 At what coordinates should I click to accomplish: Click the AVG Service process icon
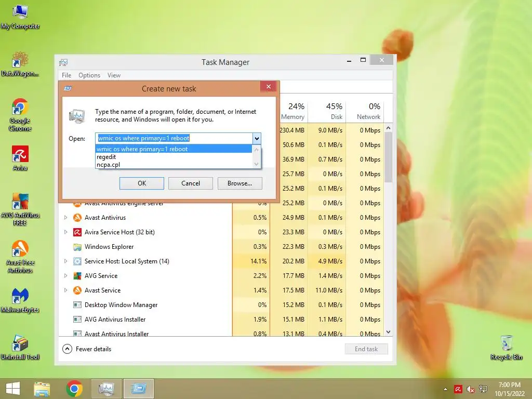tap(77, 276)
